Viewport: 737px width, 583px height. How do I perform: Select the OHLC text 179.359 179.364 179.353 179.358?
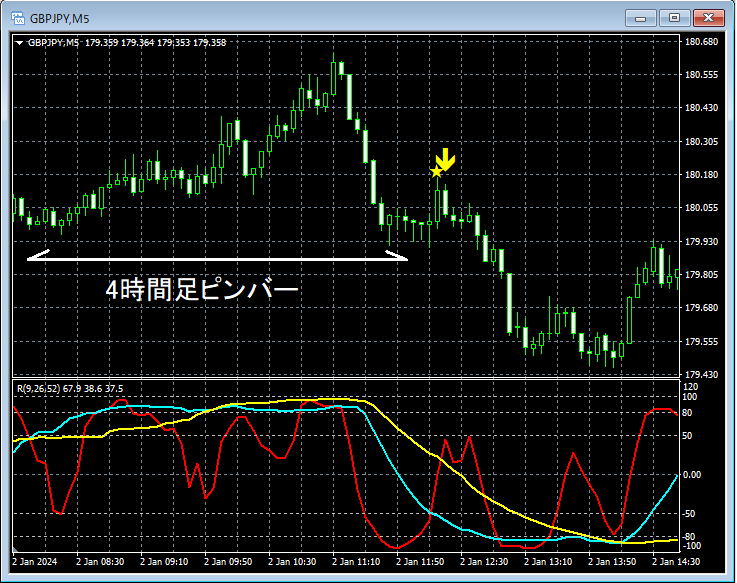(156, 43)
